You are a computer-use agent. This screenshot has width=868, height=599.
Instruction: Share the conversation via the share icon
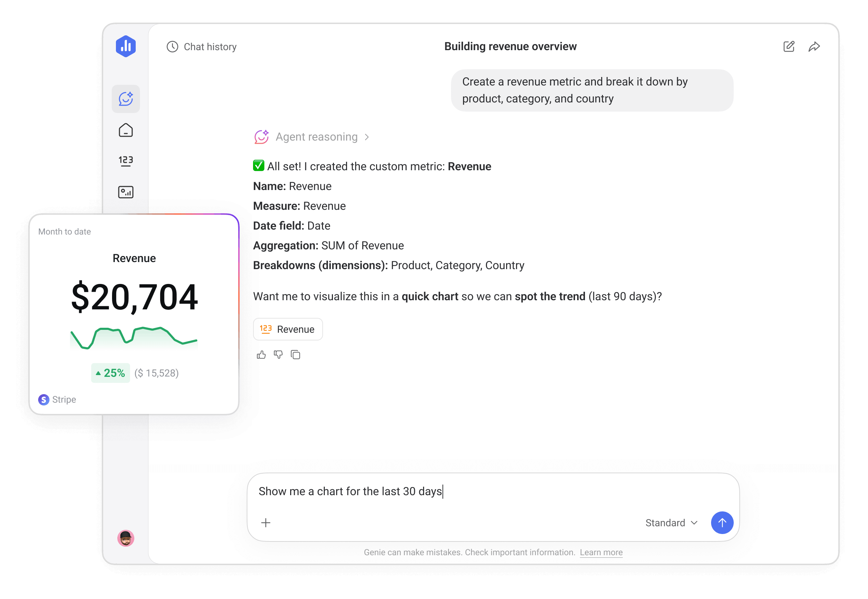click(x=814, y=47)
